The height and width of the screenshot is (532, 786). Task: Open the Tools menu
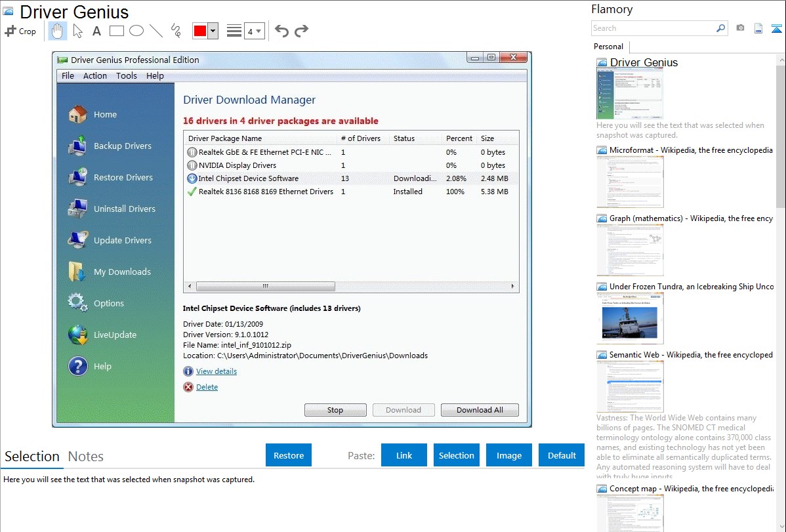pos(127,75)
